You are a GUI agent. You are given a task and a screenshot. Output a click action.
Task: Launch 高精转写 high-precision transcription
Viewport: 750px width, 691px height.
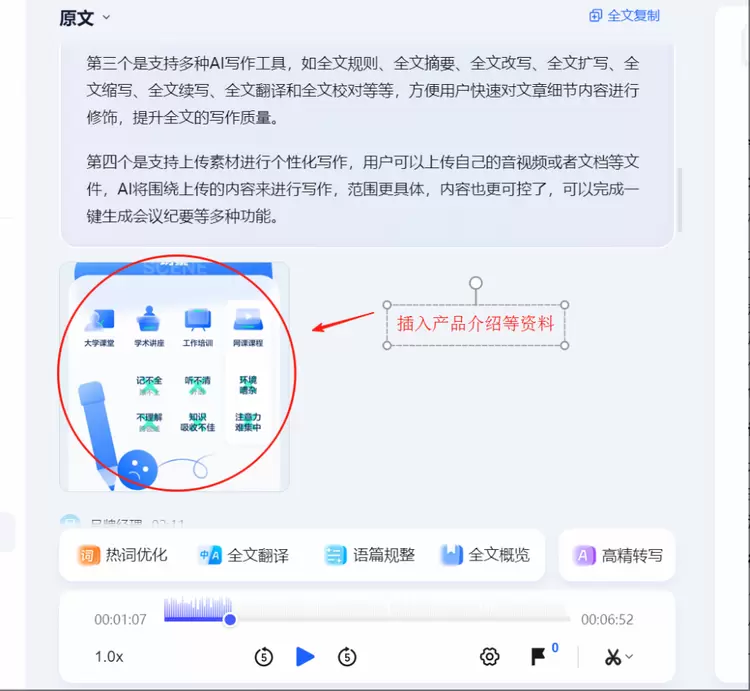click(618, 555)
